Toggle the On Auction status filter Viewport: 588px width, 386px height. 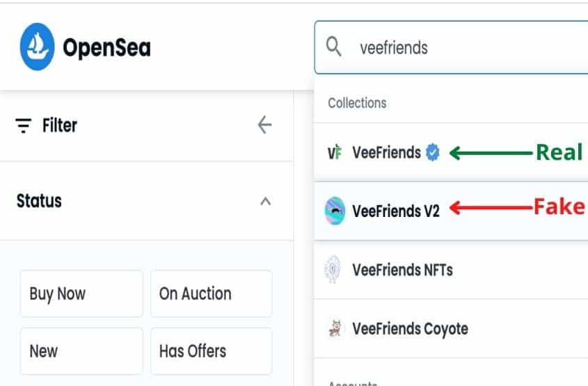pos(212,293)
